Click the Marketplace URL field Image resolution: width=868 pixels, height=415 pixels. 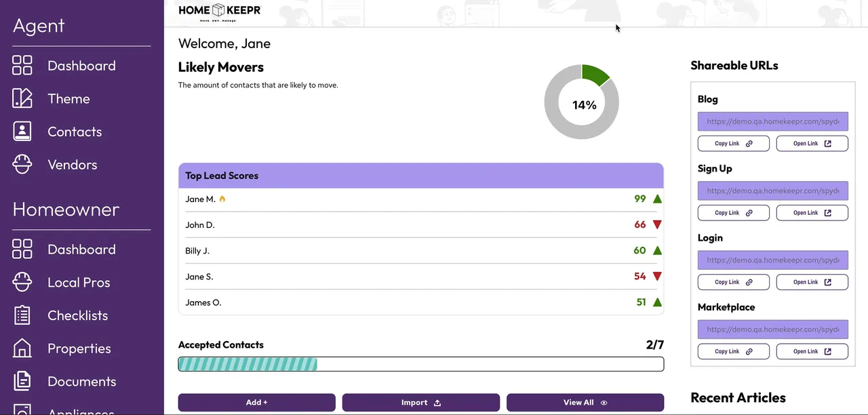coord(773,329)
